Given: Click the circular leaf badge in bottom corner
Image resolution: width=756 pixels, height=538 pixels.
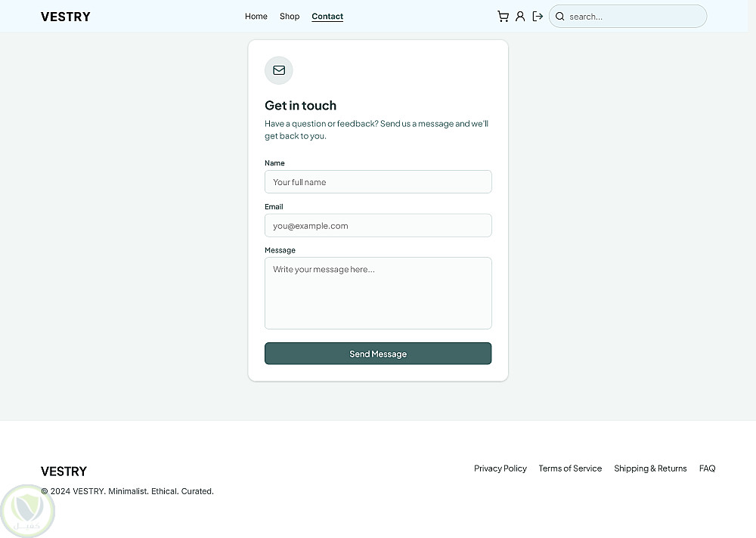Looking at the screenshot, I should click(x=27, y=512).
